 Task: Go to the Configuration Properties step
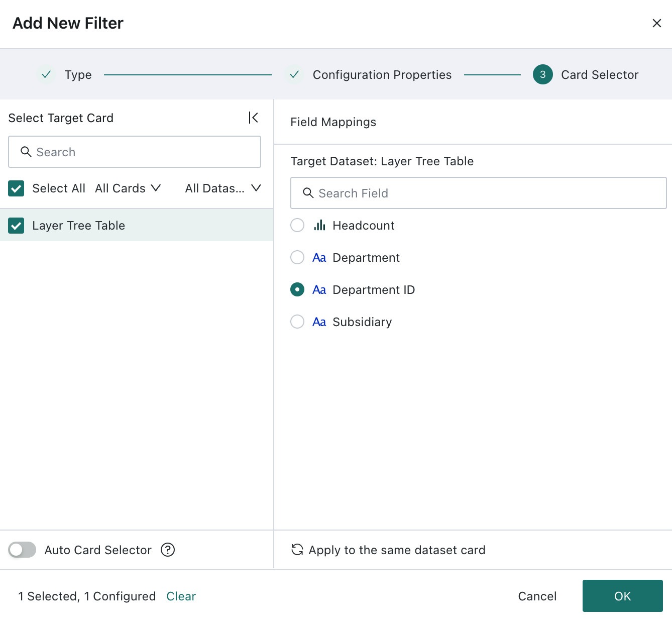[x=368, y=74]
